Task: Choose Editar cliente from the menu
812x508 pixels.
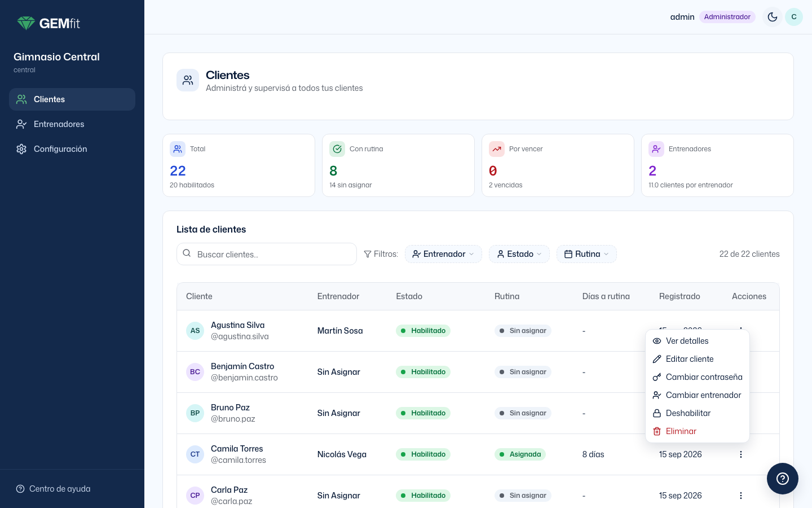Action: 698,359
